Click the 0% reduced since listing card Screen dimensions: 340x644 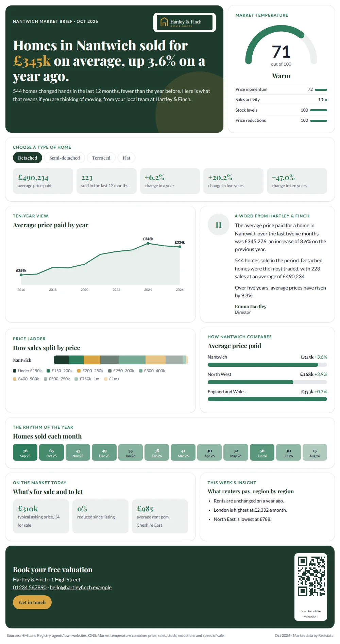(100, 516)
